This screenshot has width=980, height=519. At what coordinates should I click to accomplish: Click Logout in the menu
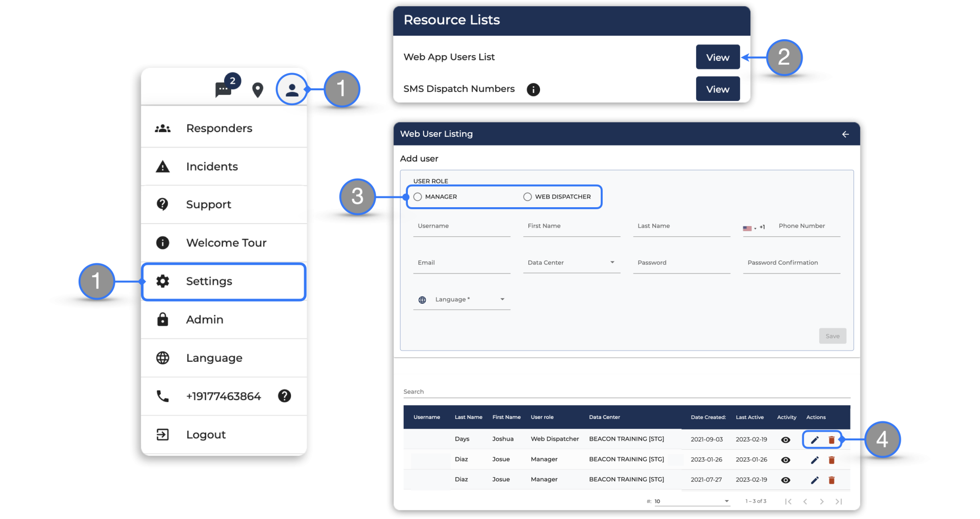(224, 435)
